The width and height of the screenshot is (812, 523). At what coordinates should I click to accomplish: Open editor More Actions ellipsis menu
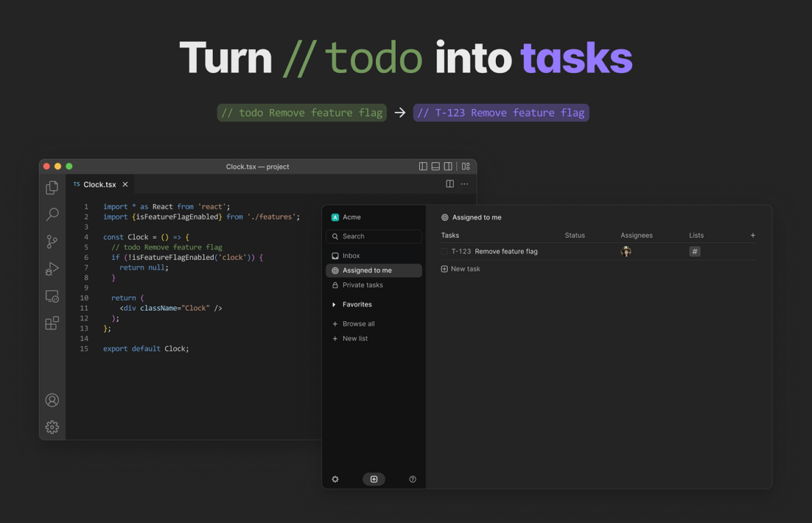pos(464,184)
